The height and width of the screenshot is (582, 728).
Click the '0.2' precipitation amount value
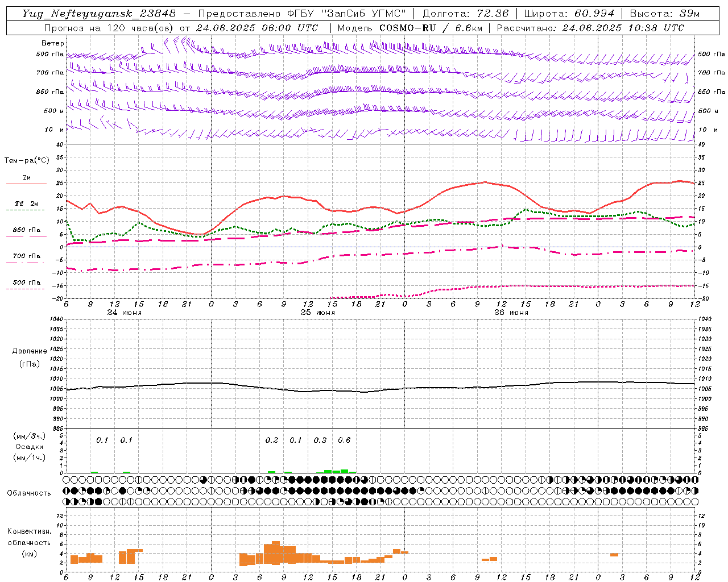(272, 440)
